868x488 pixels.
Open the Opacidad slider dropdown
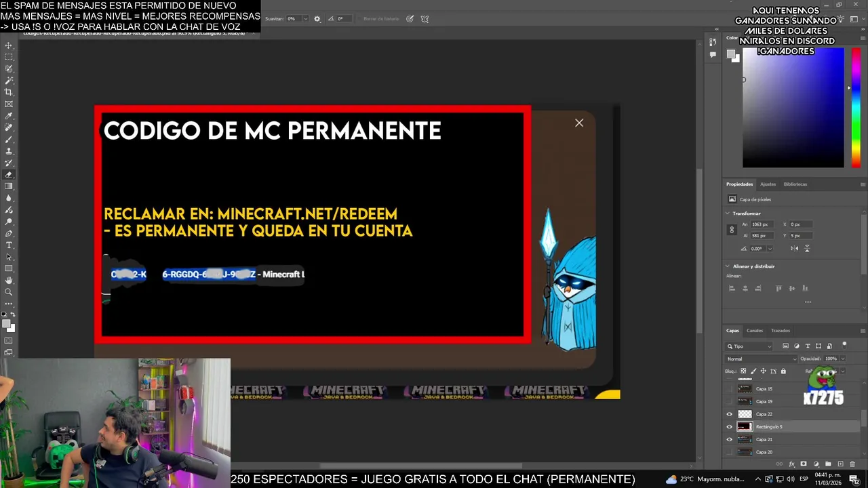843,359
